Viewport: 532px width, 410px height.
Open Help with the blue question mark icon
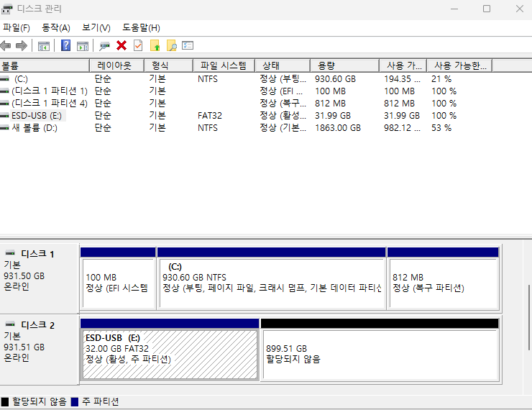(x=66, y=45)
